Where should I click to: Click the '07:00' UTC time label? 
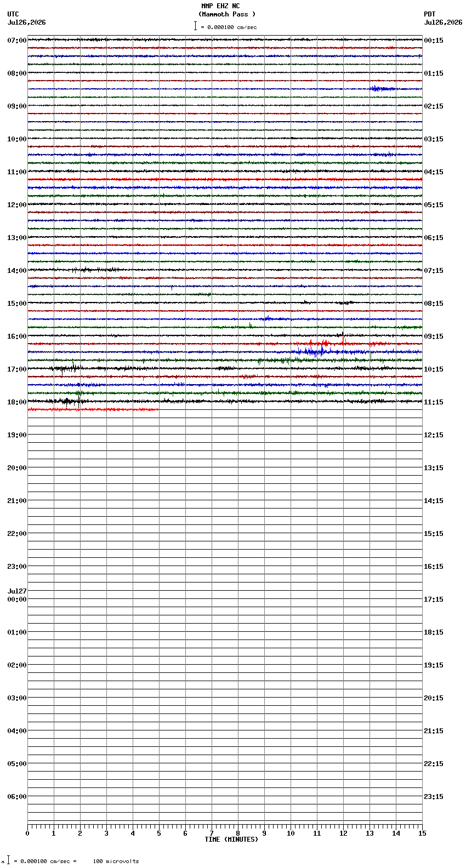click(17, 41)
